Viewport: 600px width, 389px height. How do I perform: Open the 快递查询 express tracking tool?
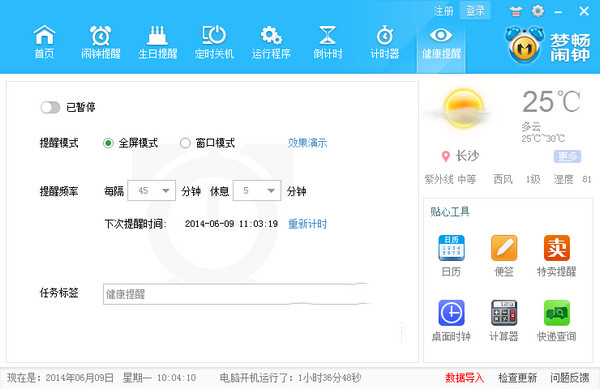pos(556,321)
